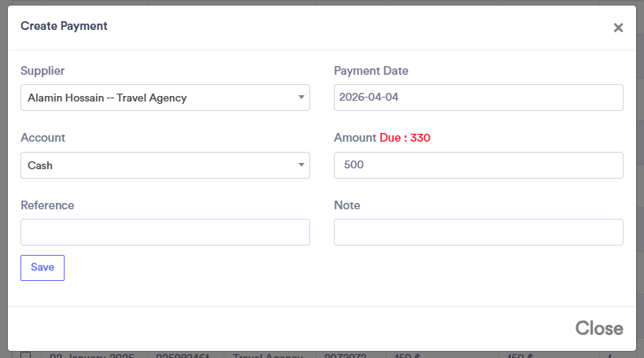Click the Note label

click(347, 205)
